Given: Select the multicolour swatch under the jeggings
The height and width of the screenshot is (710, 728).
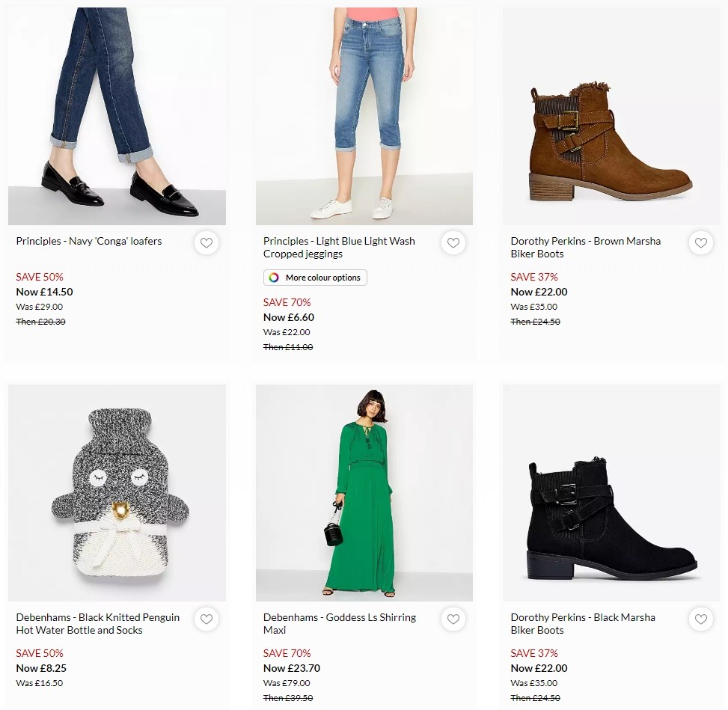Looking at the screenshot, I should click(x=272, y=277).
